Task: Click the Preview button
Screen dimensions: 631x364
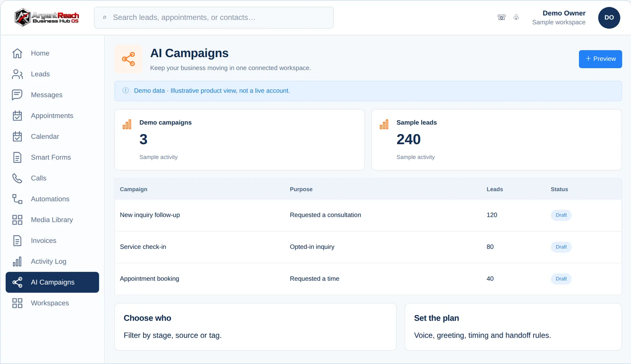Action: (x=600, y=59)
